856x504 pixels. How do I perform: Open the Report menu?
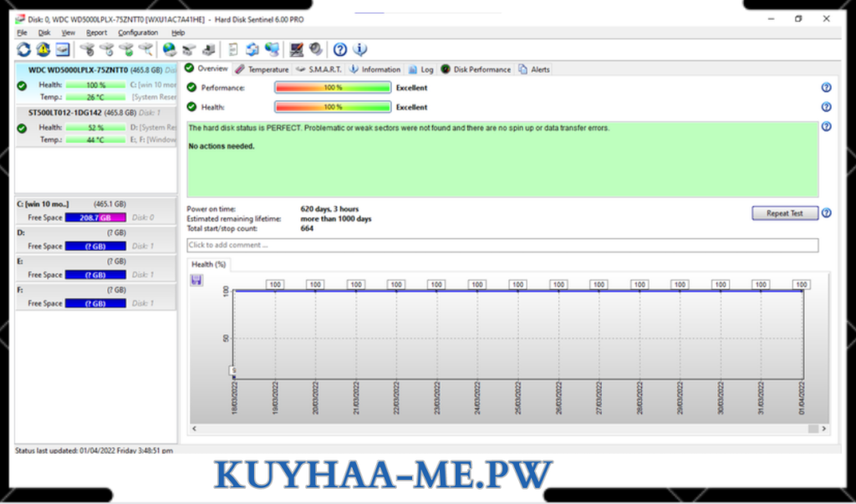(97, 33)
